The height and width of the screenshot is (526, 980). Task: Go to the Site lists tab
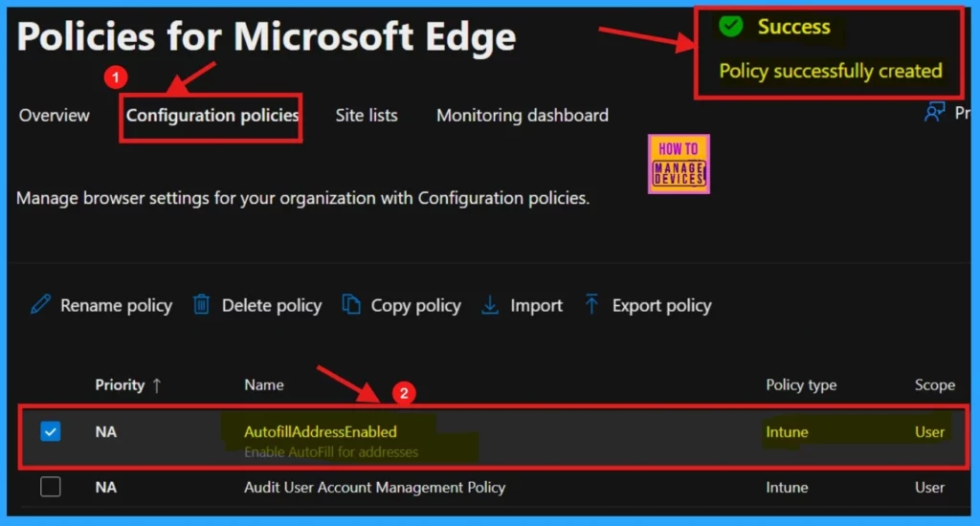[367, 116]
